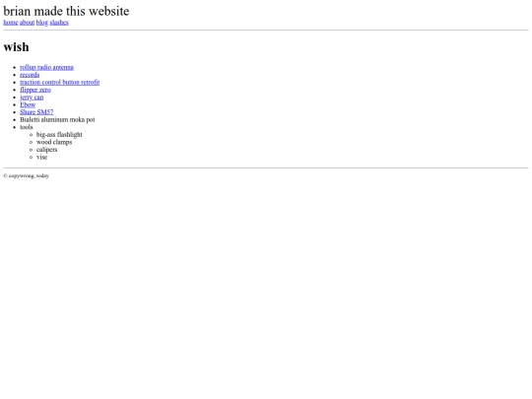Screen dimensions: 532x399
Task: Click the 'wood clamps' item
Action: (x=54, y=142)
